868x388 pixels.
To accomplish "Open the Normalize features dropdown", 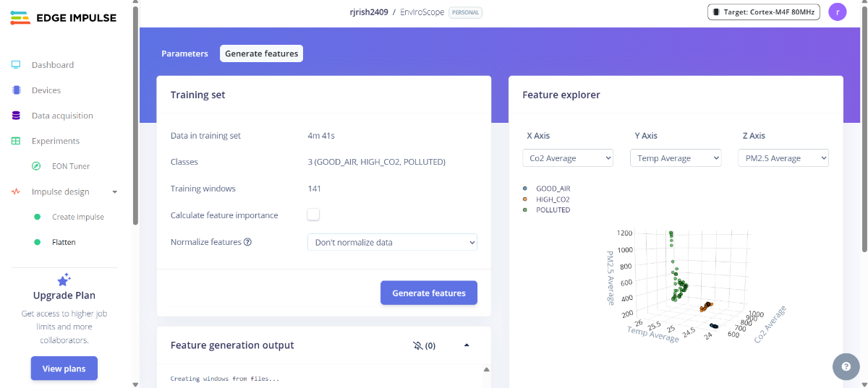I will 392,242.
